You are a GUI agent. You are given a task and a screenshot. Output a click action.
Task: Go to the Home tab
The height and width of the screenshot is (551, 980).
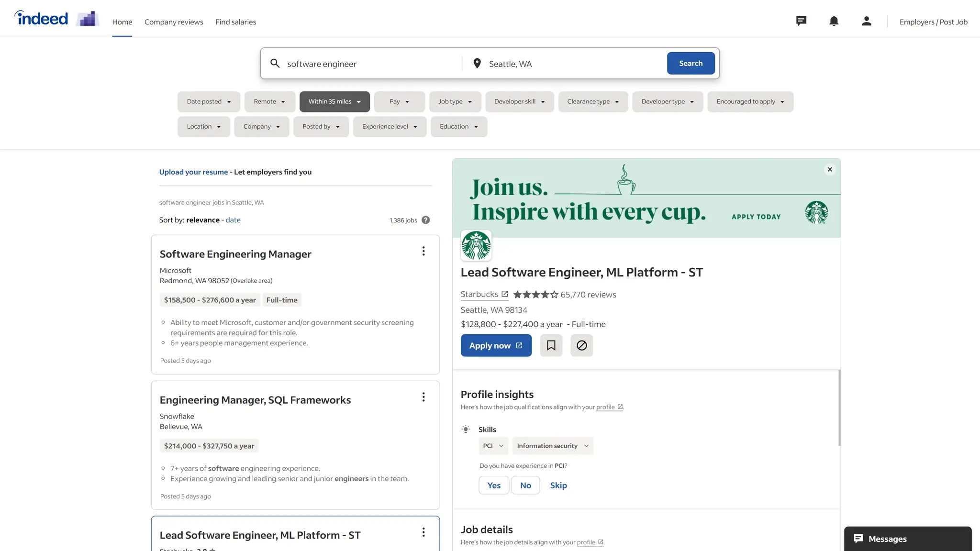[x=122, y=22]
